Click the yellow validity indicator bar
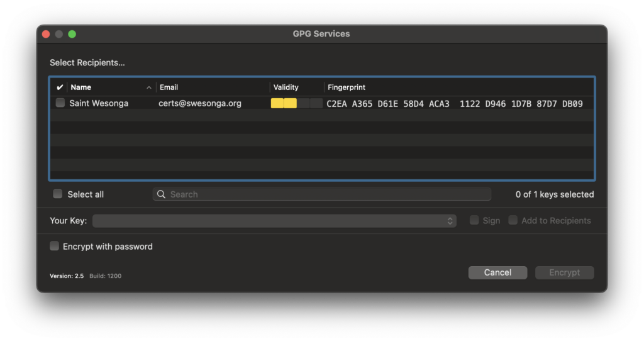The image size is (644, 341). tap(284, 103)
